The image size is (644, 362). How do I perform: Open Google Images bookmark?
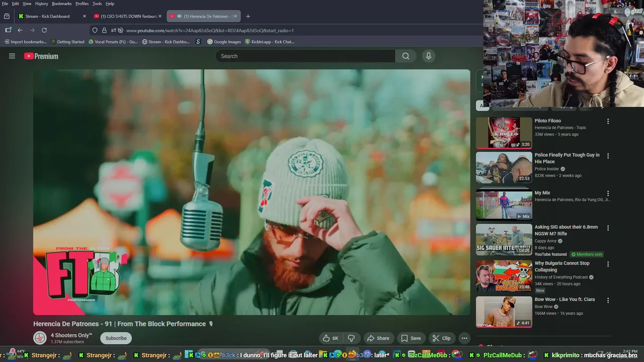click(224, 42)
